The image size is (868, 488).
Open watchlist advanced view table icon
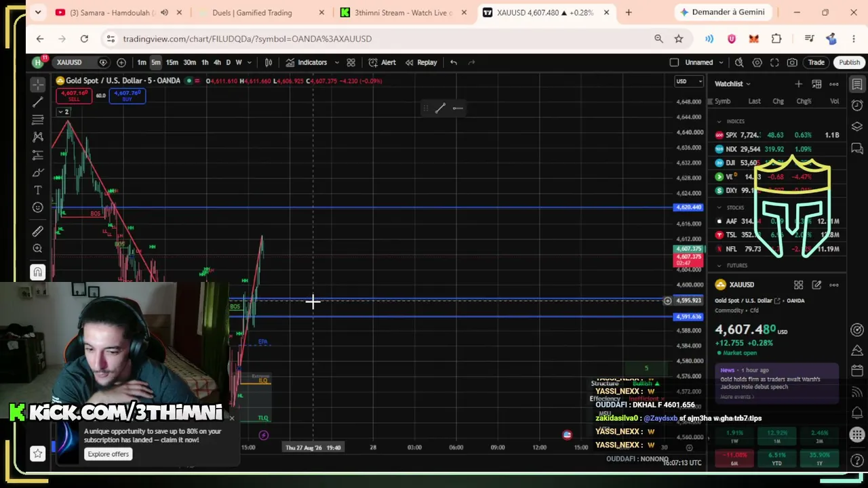click(x=816, y=84)
